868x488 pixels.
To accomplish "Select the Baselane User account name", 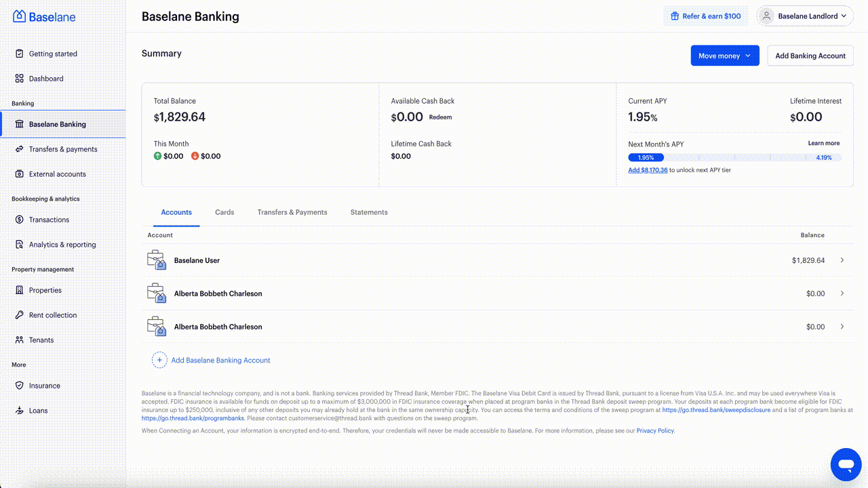I will [197, 260].
